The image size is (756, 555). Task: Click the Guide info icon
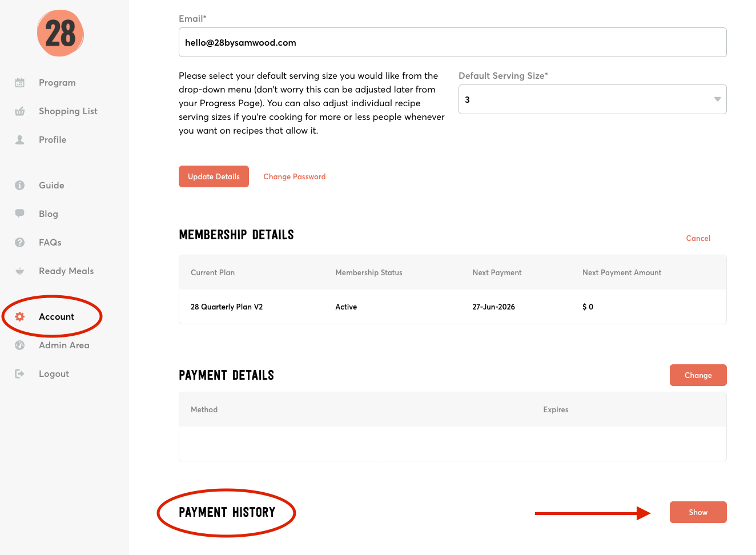(x=19, y=186)
